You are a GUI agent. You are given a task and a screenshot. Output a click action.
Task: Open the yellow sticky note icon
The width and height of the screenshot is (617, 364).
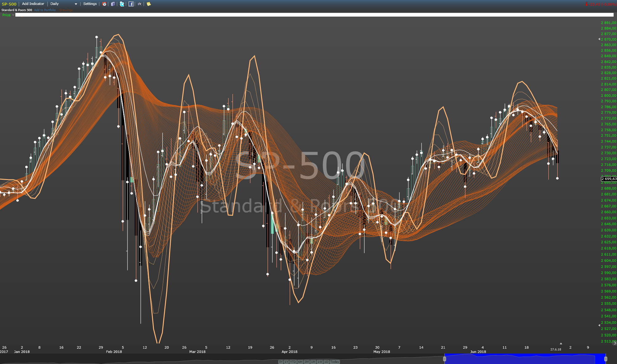tap(149, 4)
